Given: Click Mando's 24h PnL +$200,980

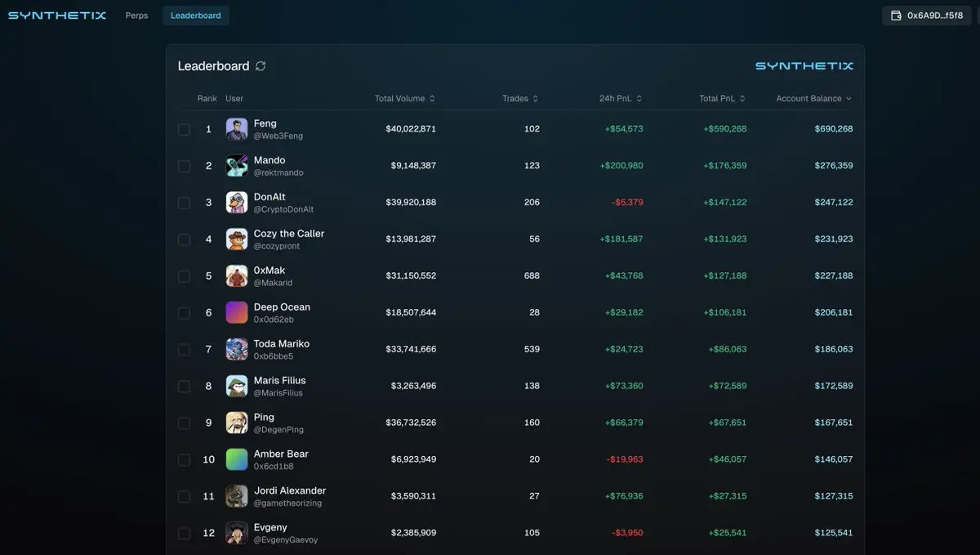Looking at the screenshot, I should (x=621, y=166).
